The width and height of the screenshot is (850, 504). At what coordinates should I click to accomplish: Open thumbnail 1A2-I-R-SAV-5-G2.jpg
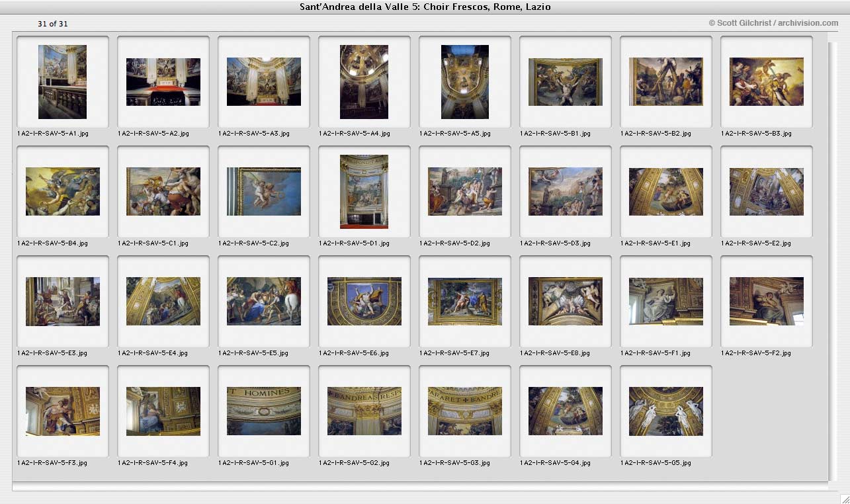(364, 411)
